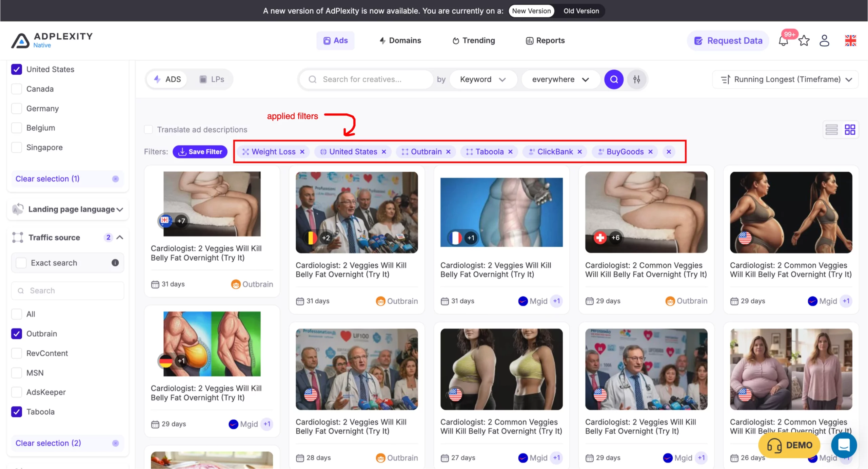Open the Domains tab
The width and height of the screenshot is (868, 469).
(x=400, y=41)
